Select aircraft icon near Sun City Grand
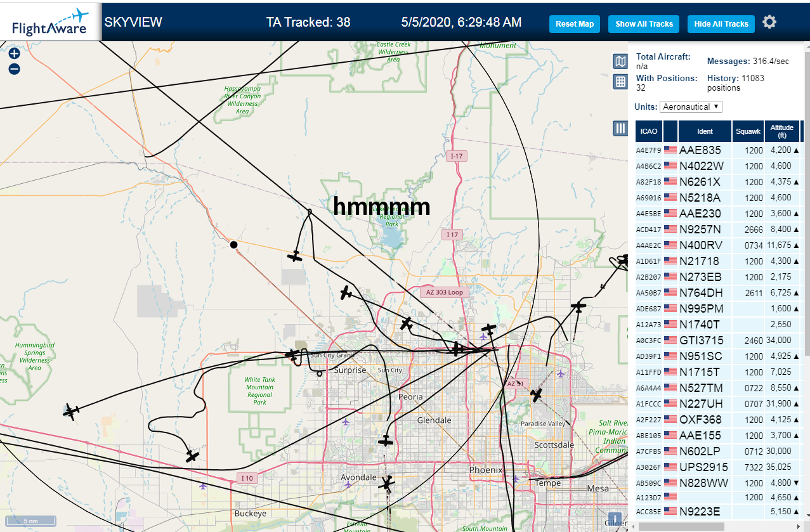The height and width of the screenshot is (532, 810). click(x=293, y=354)
